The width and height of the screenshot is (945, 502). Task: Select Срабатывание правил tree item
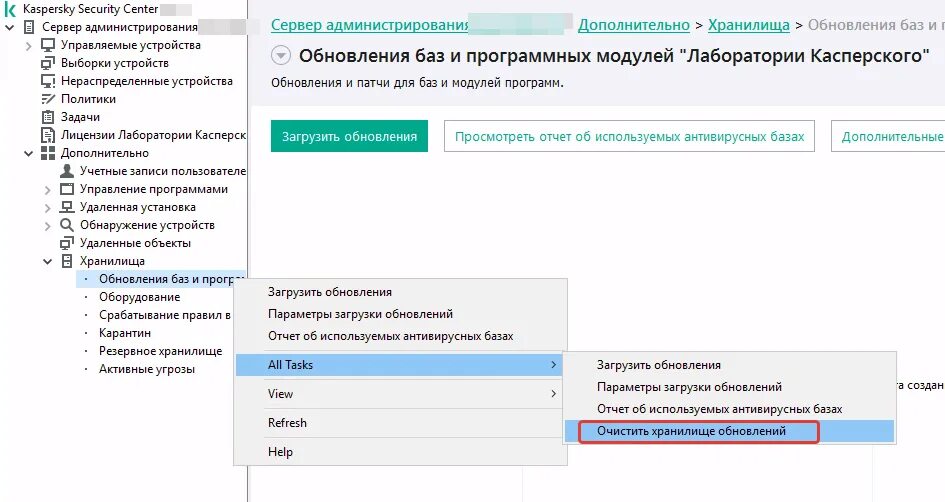coord(165,315)
